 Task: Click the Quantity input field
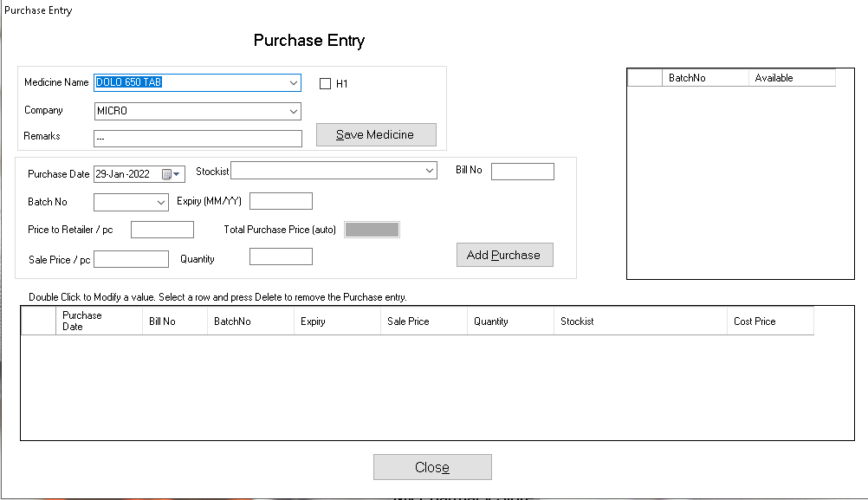click(281, 256)
